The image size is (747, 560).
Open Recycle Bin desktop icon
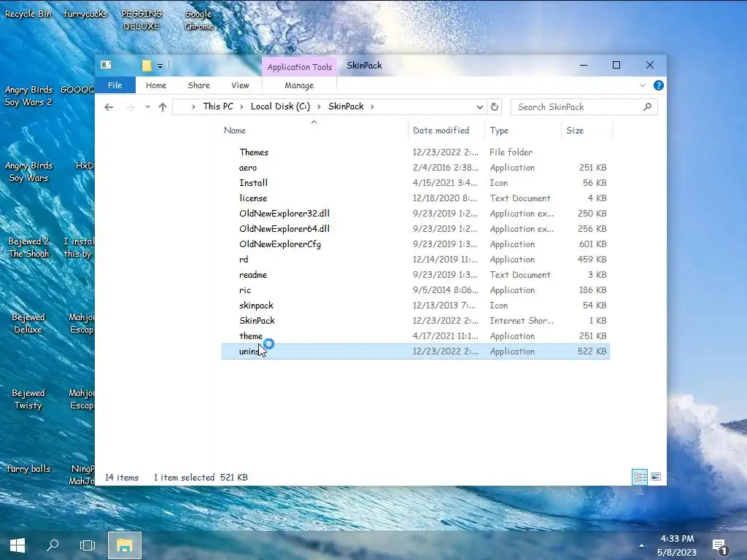[28, 14]
